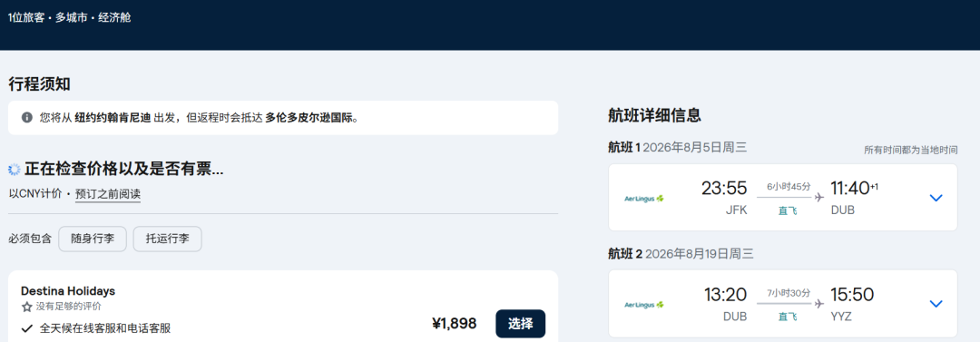Click the Aer Lingus logo on the DUB flight
The image size is (980, 342).
[643, 305]
